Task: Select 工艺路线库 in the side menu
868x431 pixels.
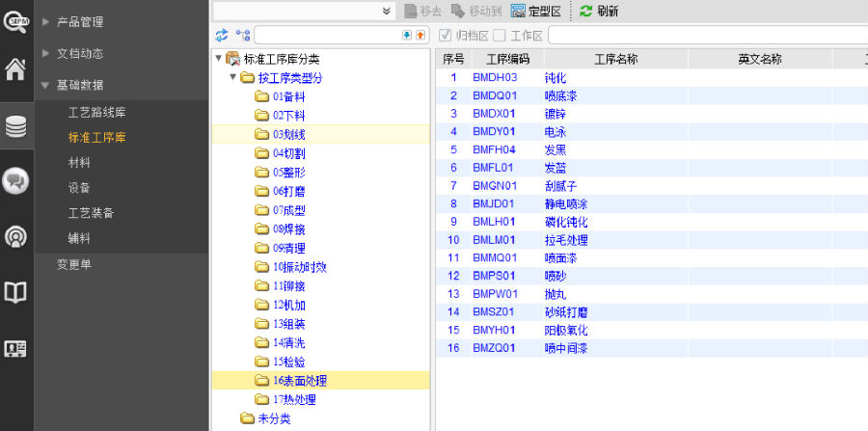Action: [96, 112]
